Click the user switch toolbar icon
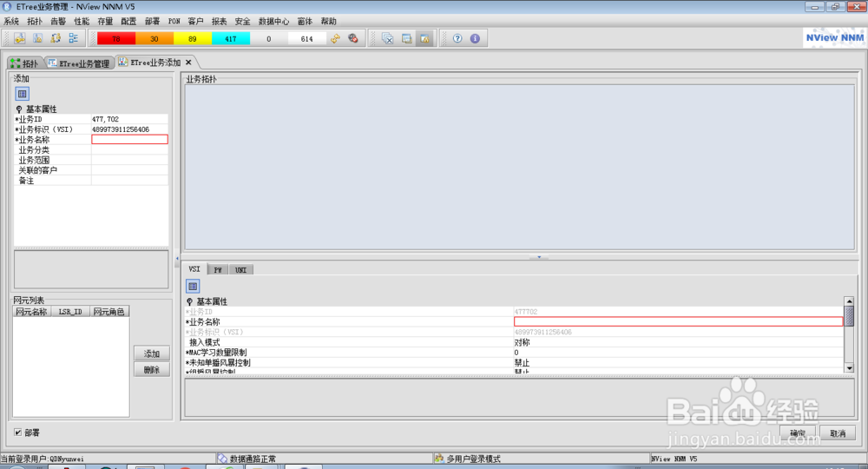 [x=56, y=38]
